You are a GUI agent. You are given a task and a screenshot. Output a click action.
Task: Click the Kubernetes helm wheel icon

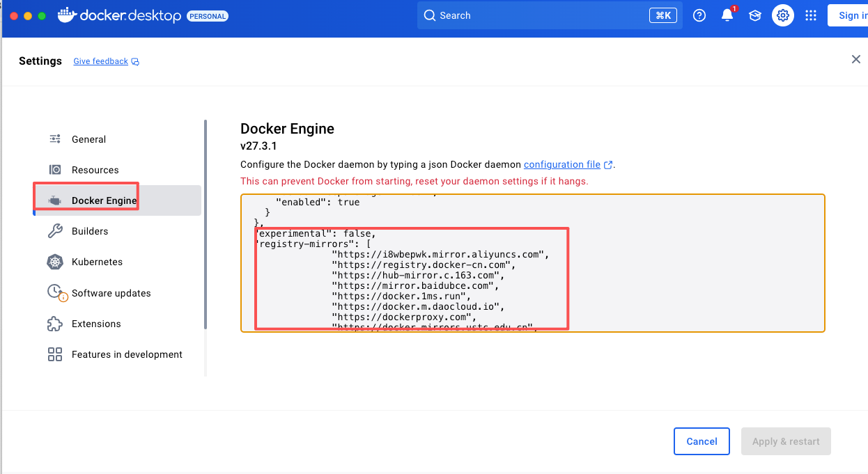click(55, 262)
